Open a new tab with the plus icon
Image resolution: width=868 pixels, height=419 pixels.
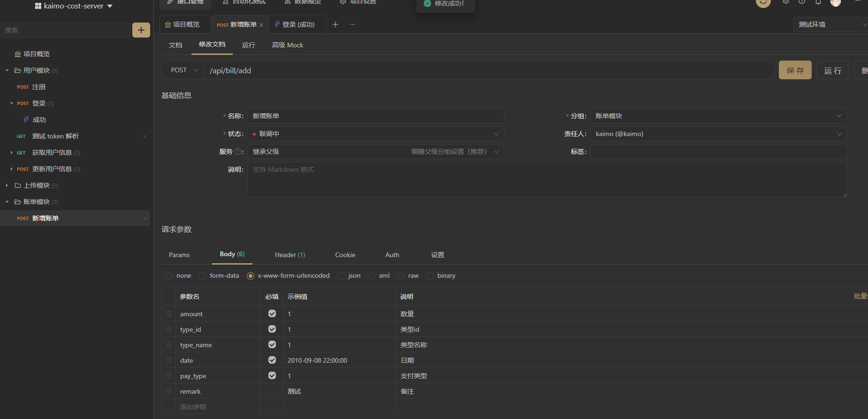(x=335, y=24)
